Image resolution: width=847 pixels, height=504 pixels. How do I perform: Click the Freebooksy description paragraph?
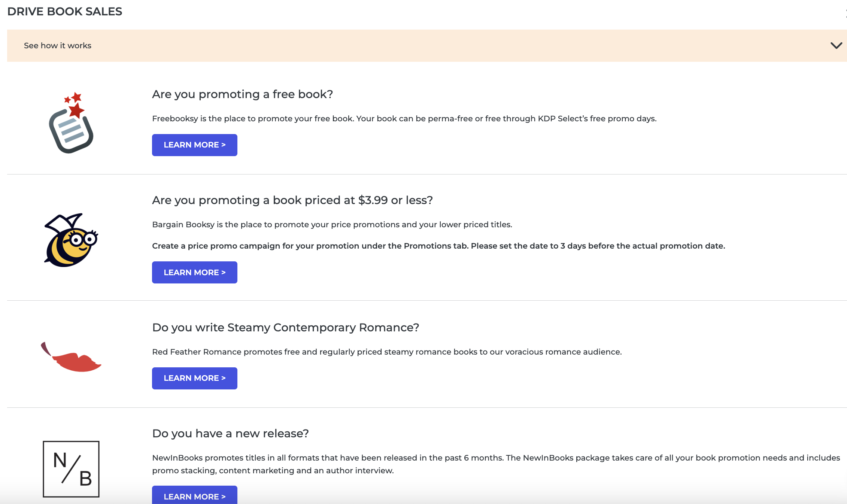click(404, 119)
